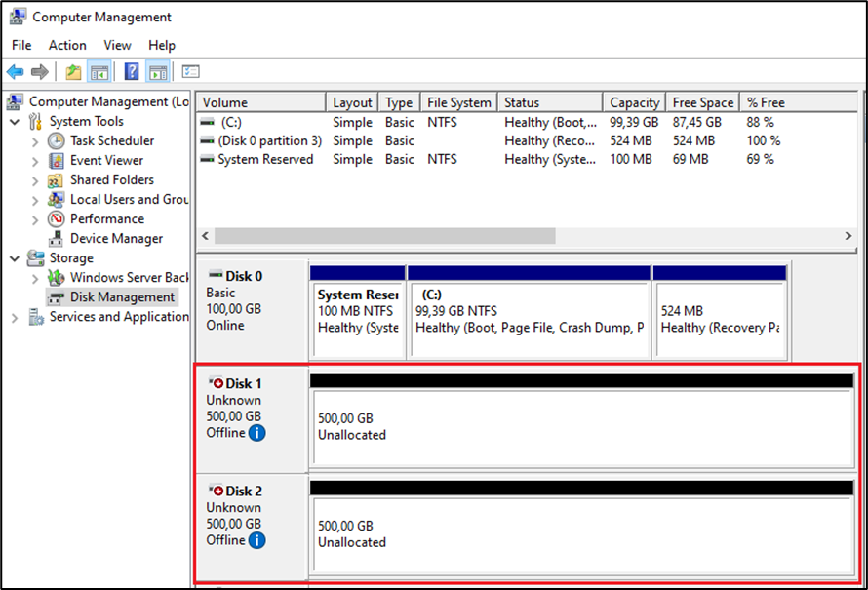Screen dimensions: 868x590
Task: Click the volume list horizontal scrollbar thumb
Action: click(384, 236)
